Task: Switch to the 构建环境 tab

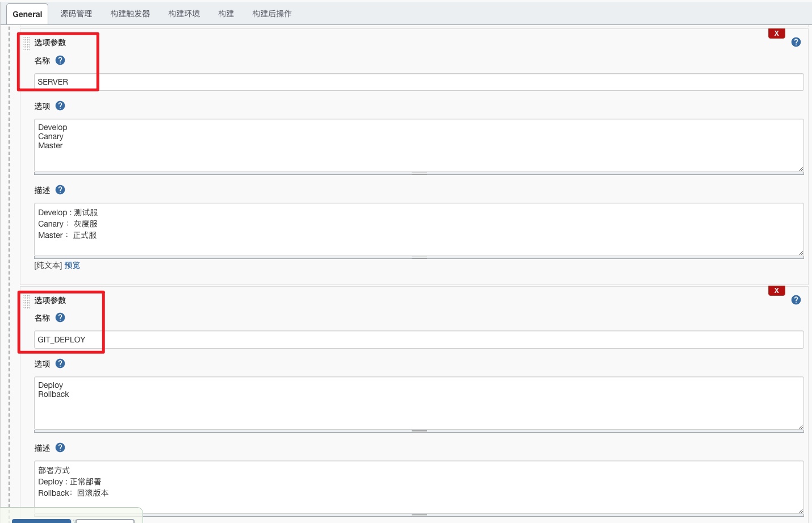Action: [184, 14]
